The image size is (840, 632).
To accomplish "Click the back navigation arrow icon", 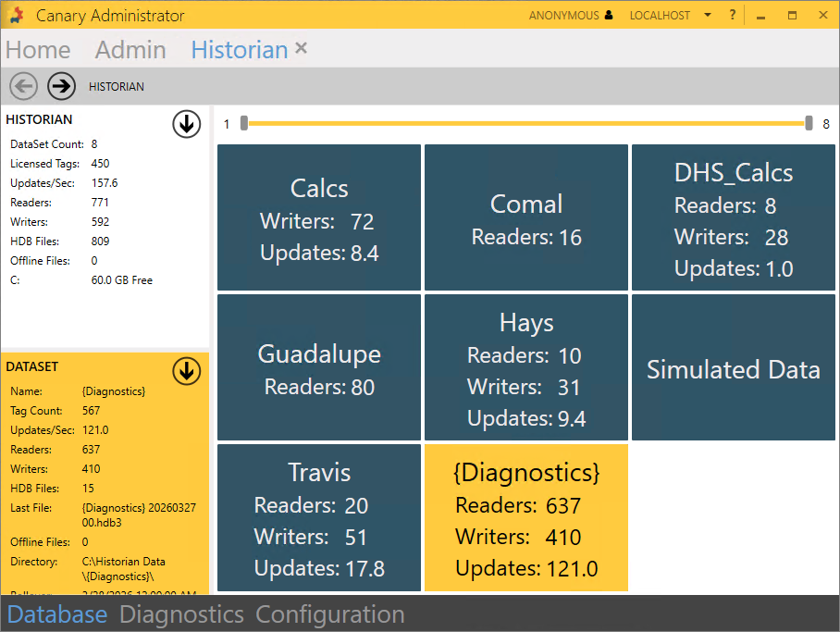I will pyautogui.click(x=23, y=86).
